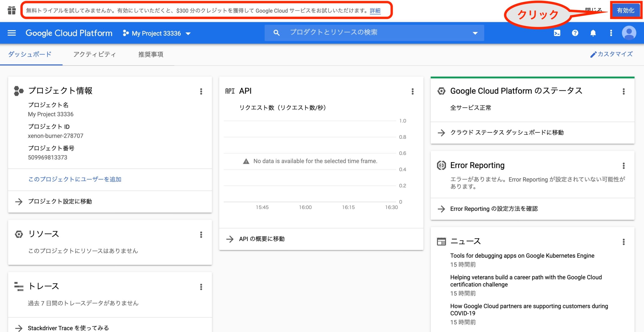Select project ID xenon-burner-278707 text

[56, 136]
